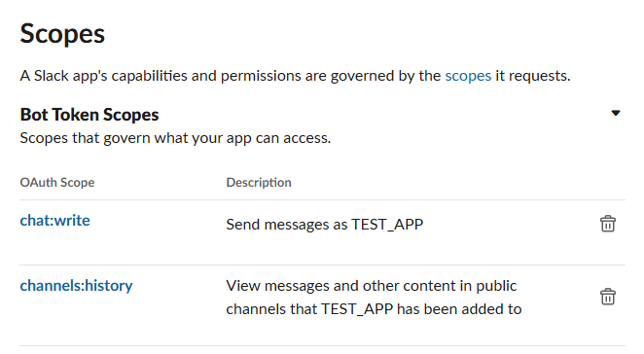This screenshot has width=644, height=354.
Task: Click the main Scopes page title
Action: coord(62,34)
